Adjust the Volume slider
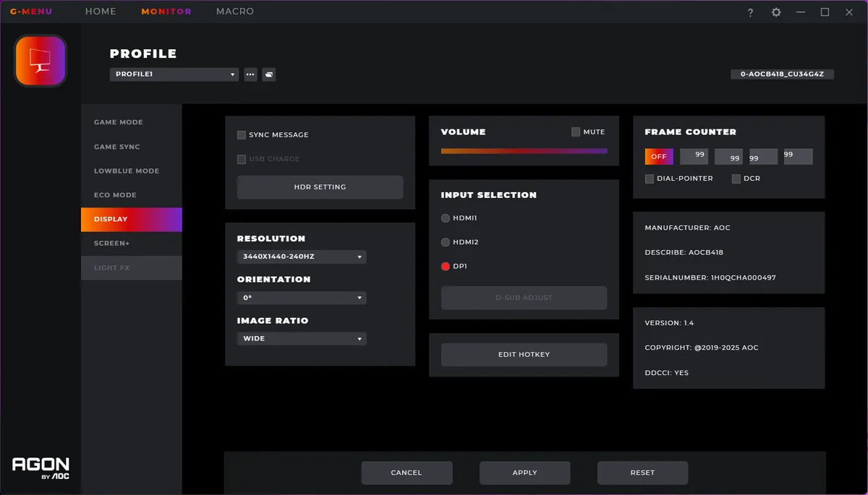The width and height of the screenshot is (868, 495). pyautogui.click(x=524, y=151)
